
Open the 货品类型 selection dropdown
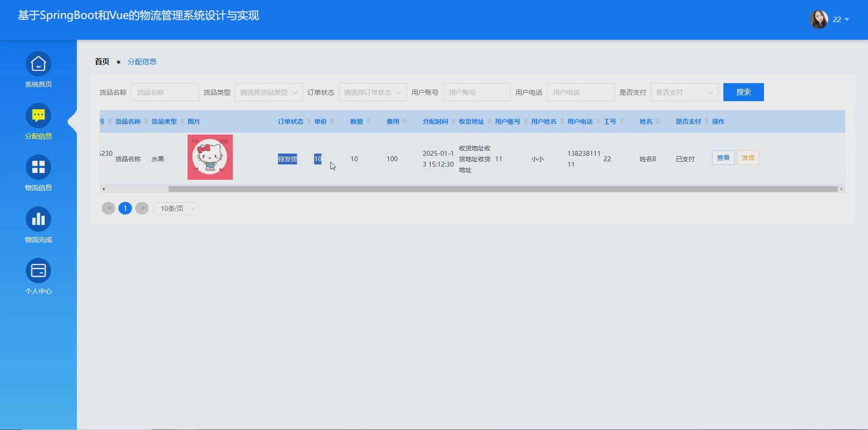tap(269, 92)
